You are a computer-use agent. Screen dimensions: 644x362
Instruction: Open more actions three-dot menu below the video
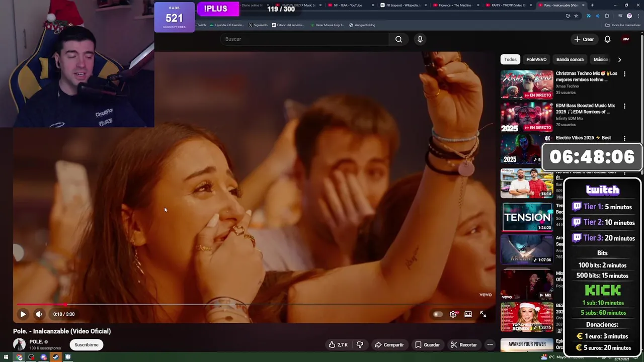490,345
